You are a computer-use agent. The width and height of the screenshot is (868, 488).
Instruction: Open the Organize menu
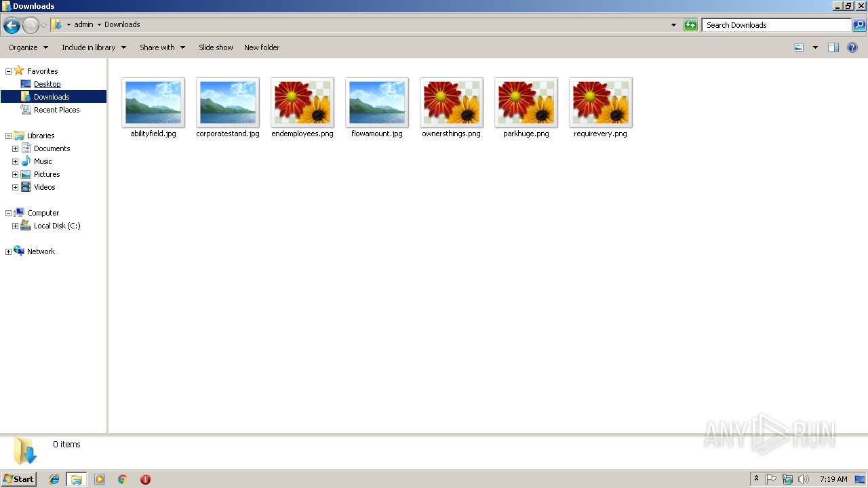28,47
